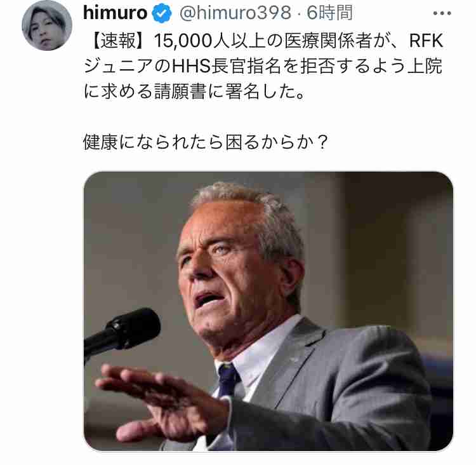Open the tweet's three-dot more options menu
The height and width of the screenshot is (465, 476).
click(442, 13)
